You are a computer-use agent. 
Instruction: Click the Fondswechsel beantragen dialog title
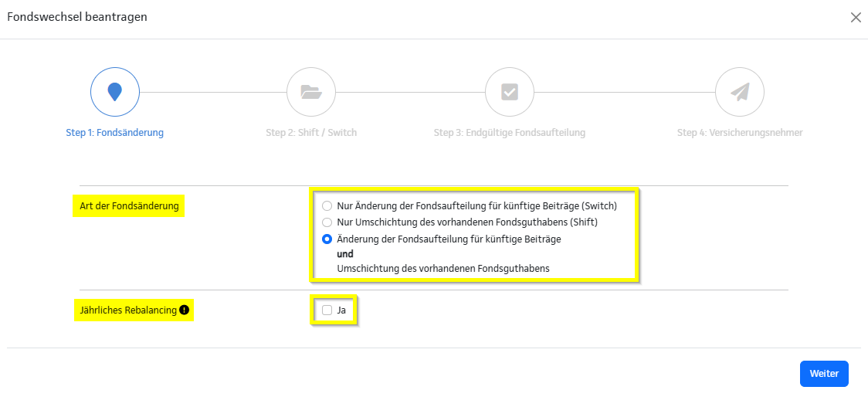click(x=77, y=17)
